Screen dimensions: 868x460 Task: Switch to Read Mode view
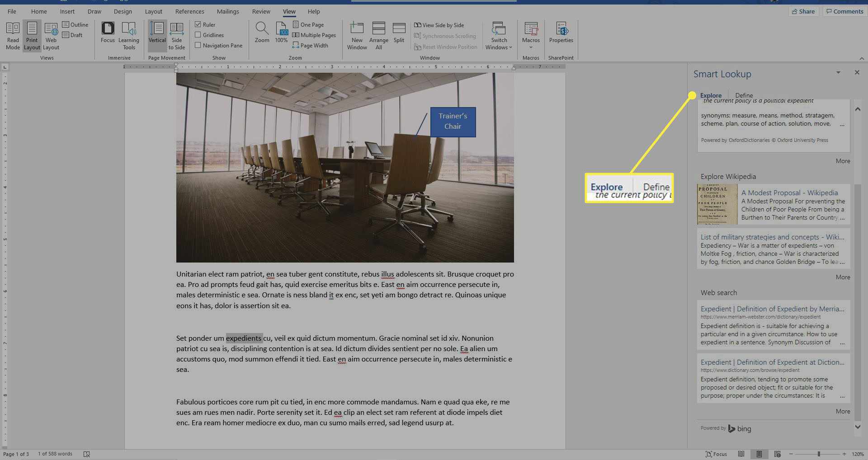[13, 36]
